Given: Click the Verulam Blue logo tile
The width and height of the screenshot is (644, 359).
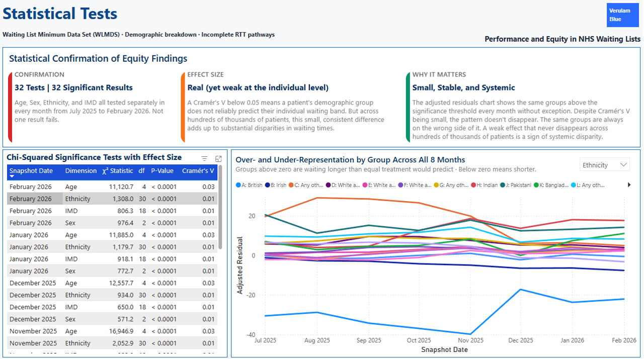Looking at the screenshot, I should coord(622,15).
